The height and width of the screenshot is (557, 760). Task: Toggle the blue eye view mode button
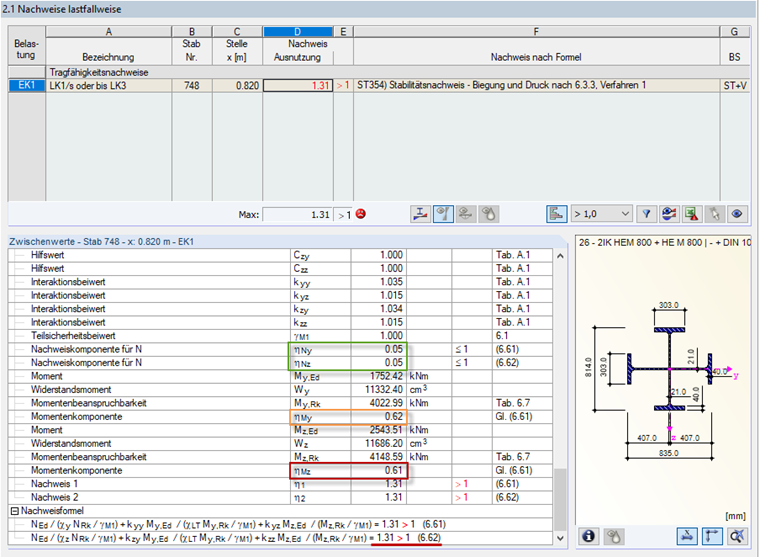click(x=737, y=214)
